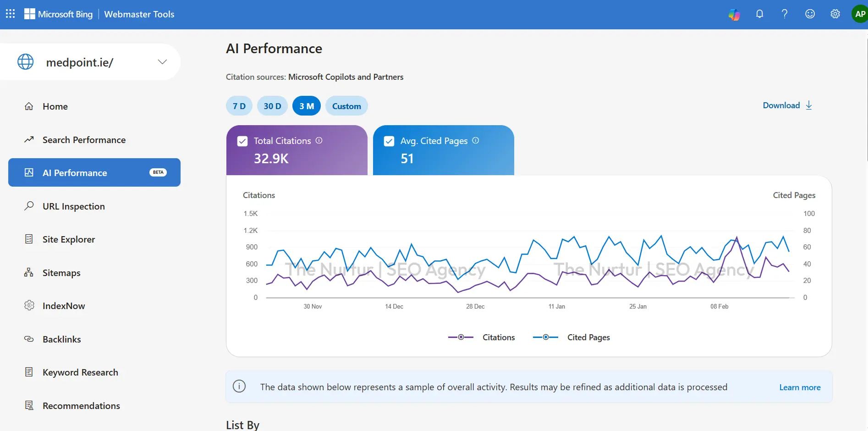Open the AP account profile menu
Viewport: 868px width, 431px height.
860,14
